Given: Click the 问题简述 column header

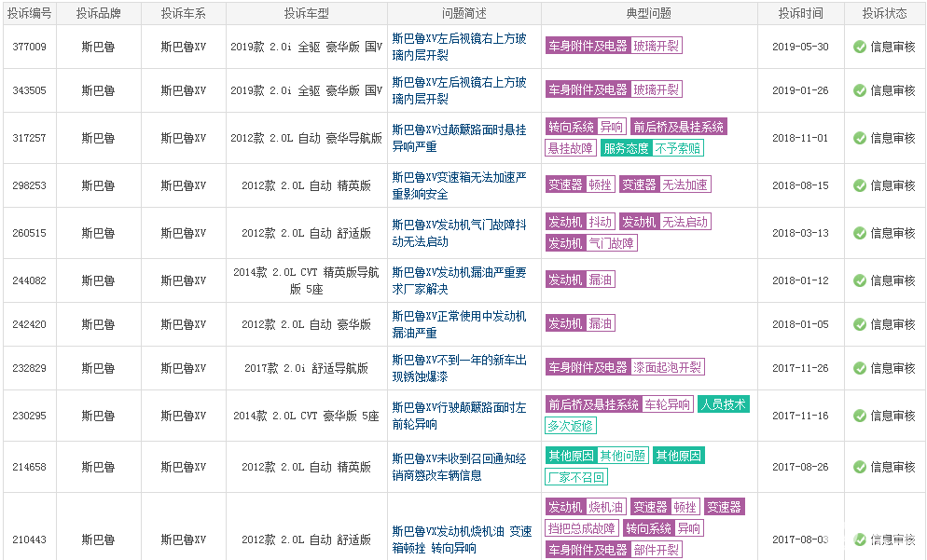Looking at the screenshot, I should [x=464, y=14].
